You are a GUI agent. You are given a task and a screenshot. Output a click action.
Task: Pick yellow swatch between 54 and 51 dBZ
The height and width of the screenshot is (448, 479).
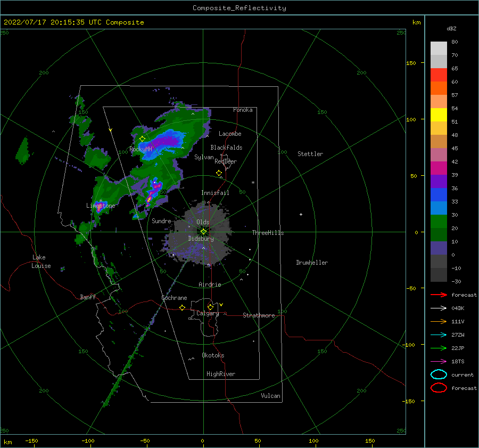click(x=439, y=115)
